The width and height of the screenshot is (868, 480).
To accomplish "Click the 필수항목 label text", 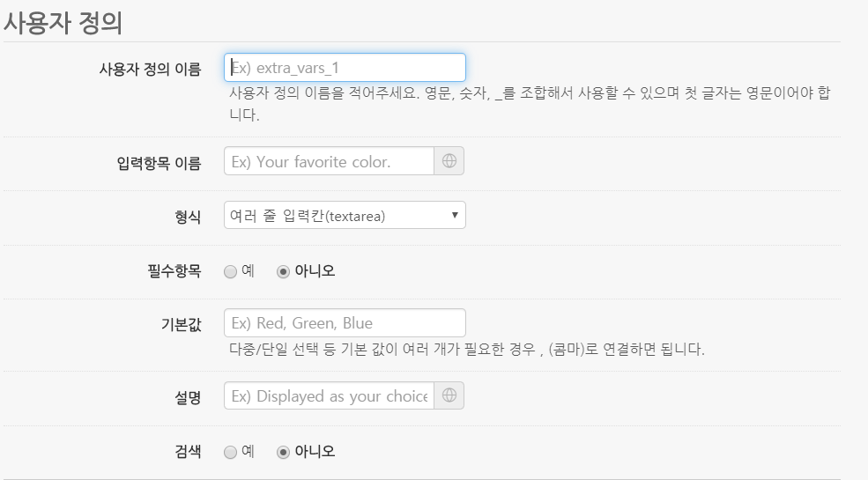I will click(x=174, y=270).
